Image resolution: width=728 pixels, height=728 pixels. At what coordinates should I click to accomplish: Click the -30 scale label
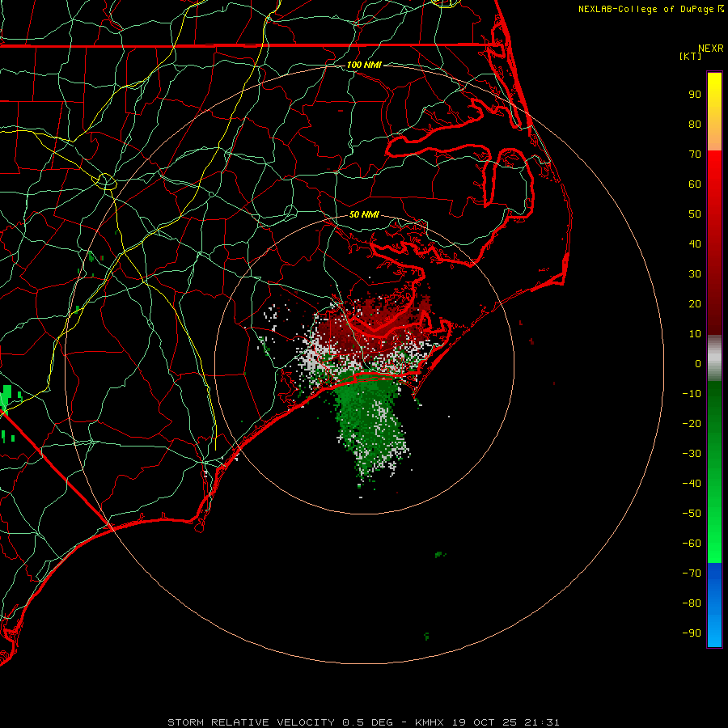pos(692,454)
